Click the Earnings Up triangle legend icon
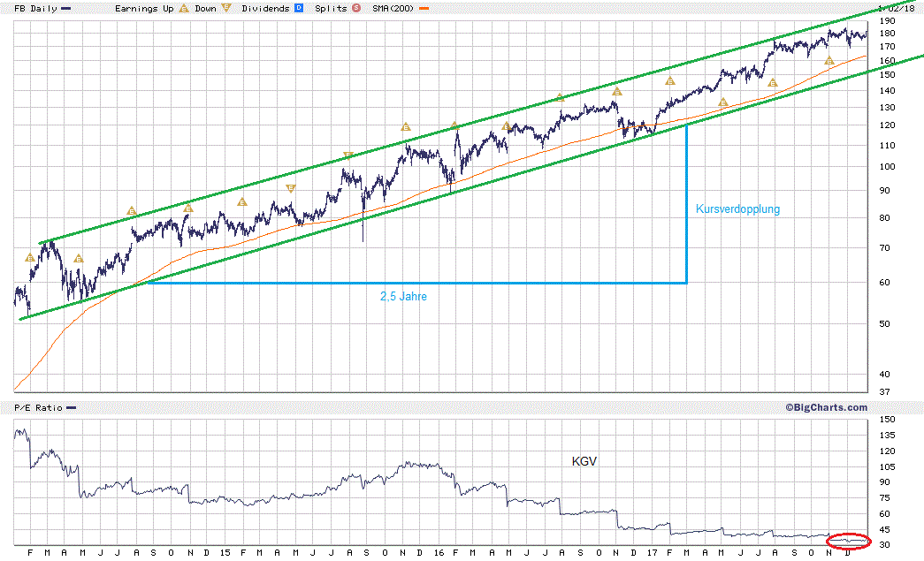This screenshot has width=924, height=561. [184, 8]
